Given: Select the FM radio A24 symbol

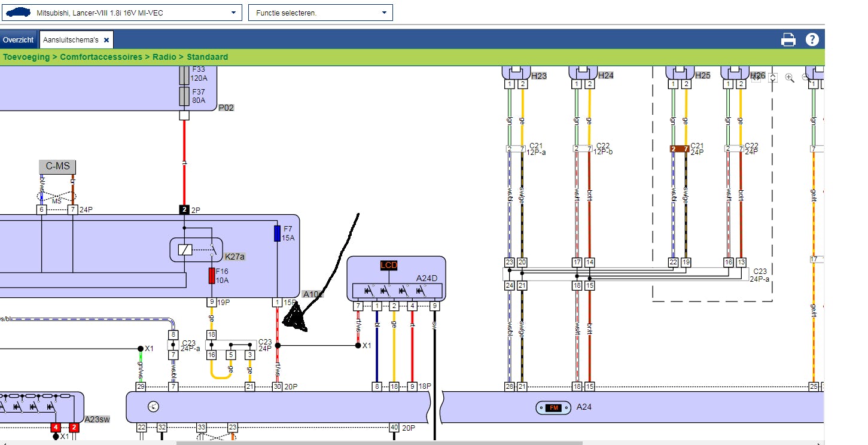Looking at the screenshot, I should pyautogui.click(x=552, y=407).
